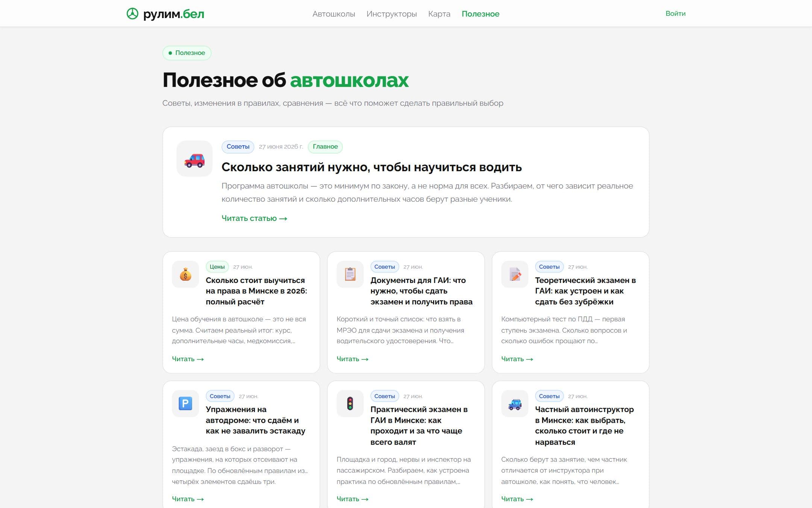
Task: Click Советы tag on Практический экзамен card
Action: click(385, 396)
